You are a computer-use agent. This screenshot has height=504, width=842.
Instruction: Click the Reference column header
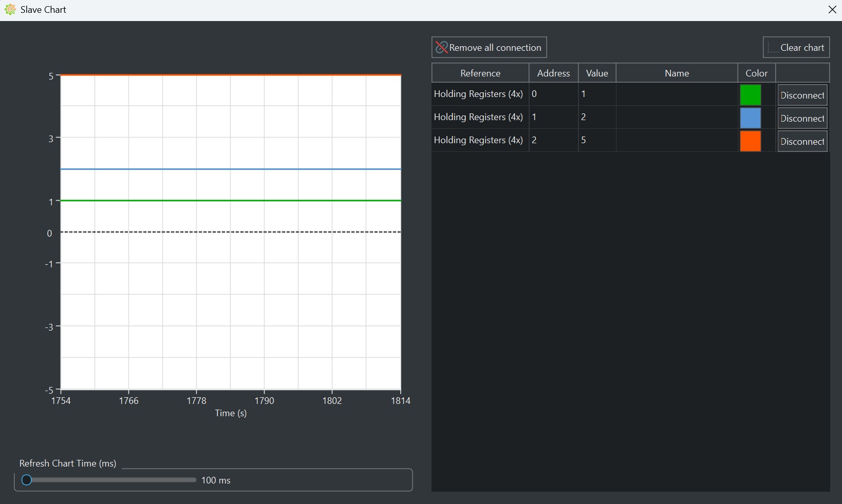point(480,73)
